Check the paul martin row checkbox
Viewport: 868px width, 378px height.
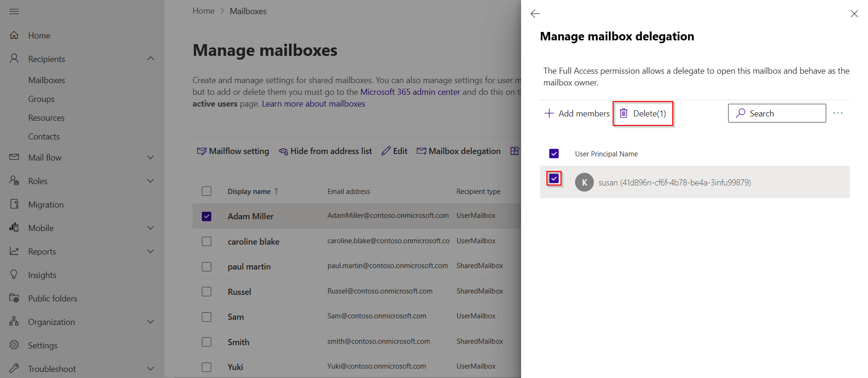207,266
